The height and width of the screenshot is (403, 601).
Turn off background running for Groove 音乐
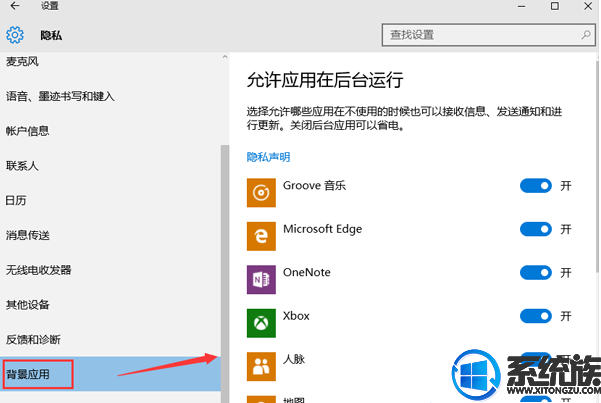pyautogui.click(x=535, y=186)
